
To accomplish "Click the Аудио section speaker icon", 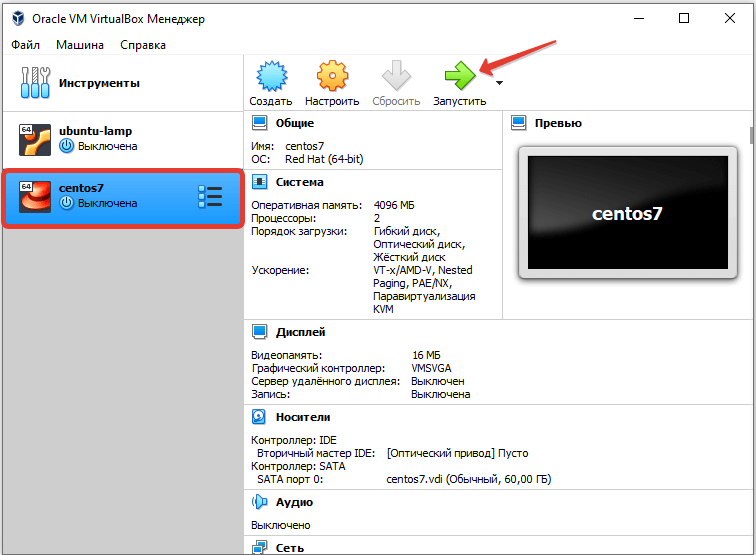I will (259, 502).
